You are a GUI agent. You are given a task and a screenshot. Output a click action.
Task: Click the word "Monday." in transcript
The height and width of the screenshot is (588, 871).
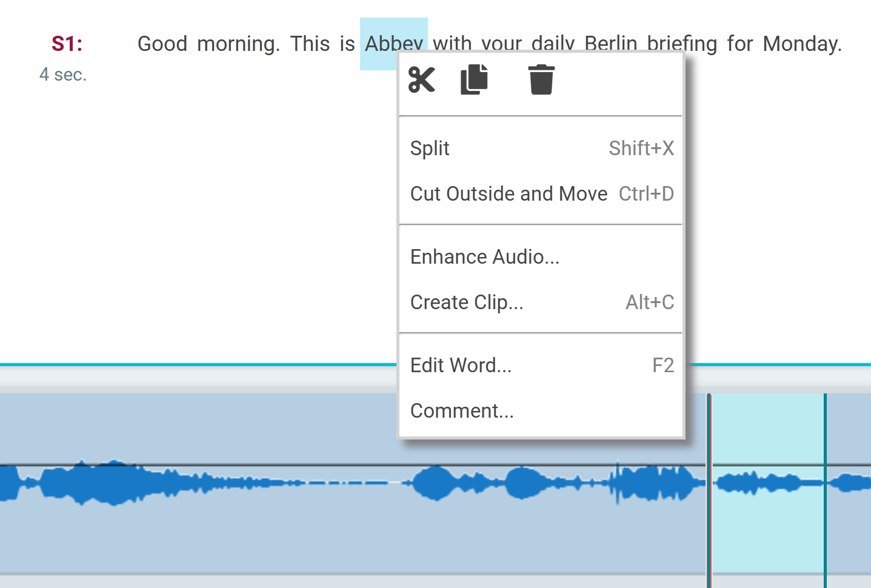[x=802, y=44]
